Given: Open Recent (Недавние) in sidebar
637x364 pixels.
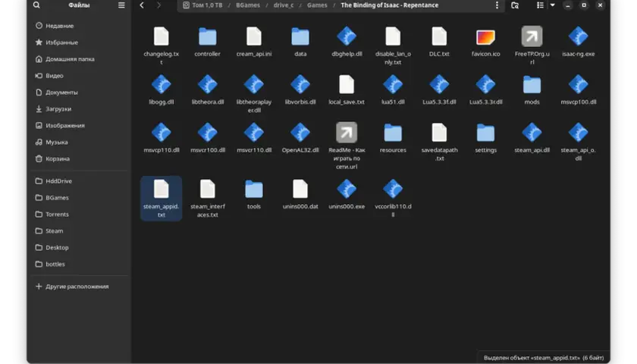Looking at the screenshot, I should tap(79, 26).
